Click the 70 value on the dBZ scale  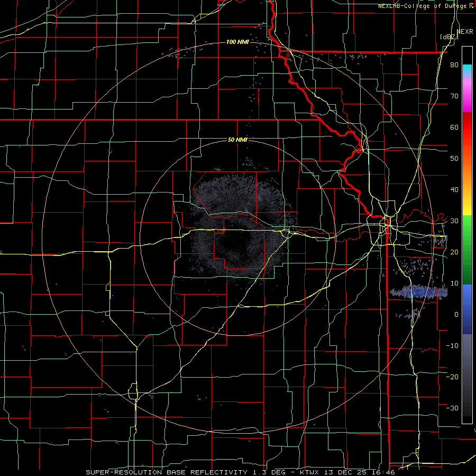(454, 96)
